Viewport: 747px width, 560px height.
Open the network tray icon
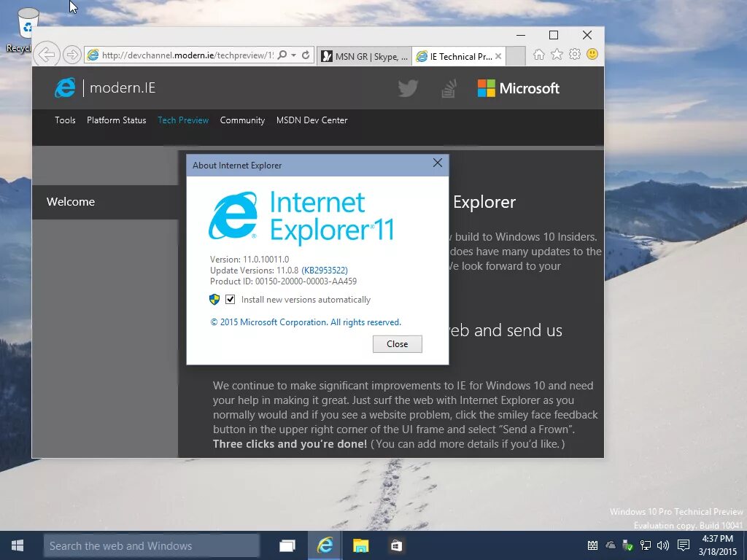click(646, 545)
